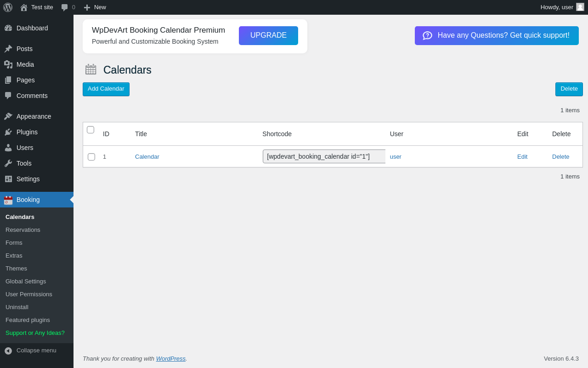This screenshot has height=368, width=588.
Task: Click the calendar icon beside the Calendars heading
Action: click(x=91, y=69)
